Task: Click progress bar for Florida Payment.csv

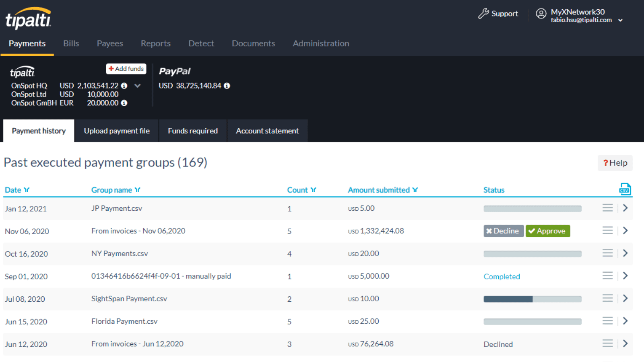Action: pyautogui.click(x=533, y=321)
